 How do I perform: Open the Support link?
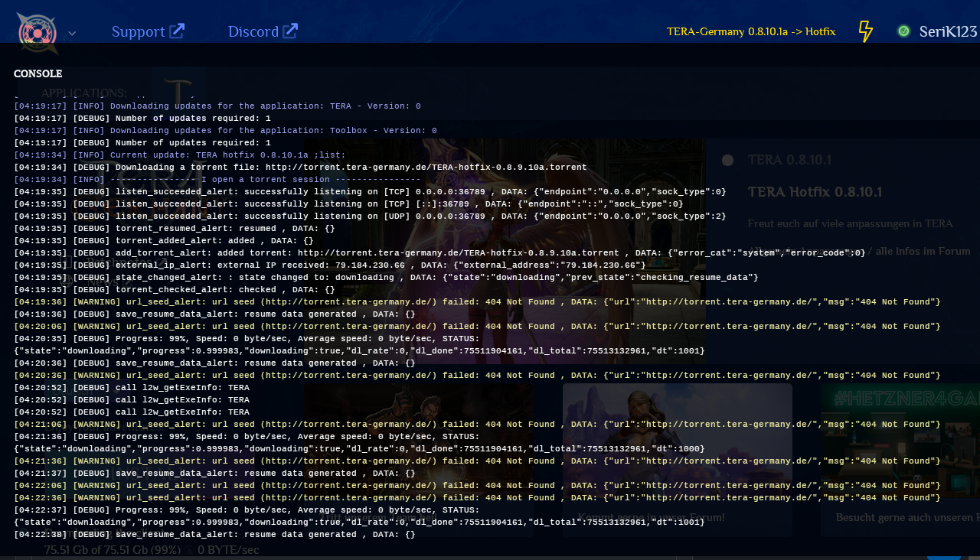tap(138, 31)
